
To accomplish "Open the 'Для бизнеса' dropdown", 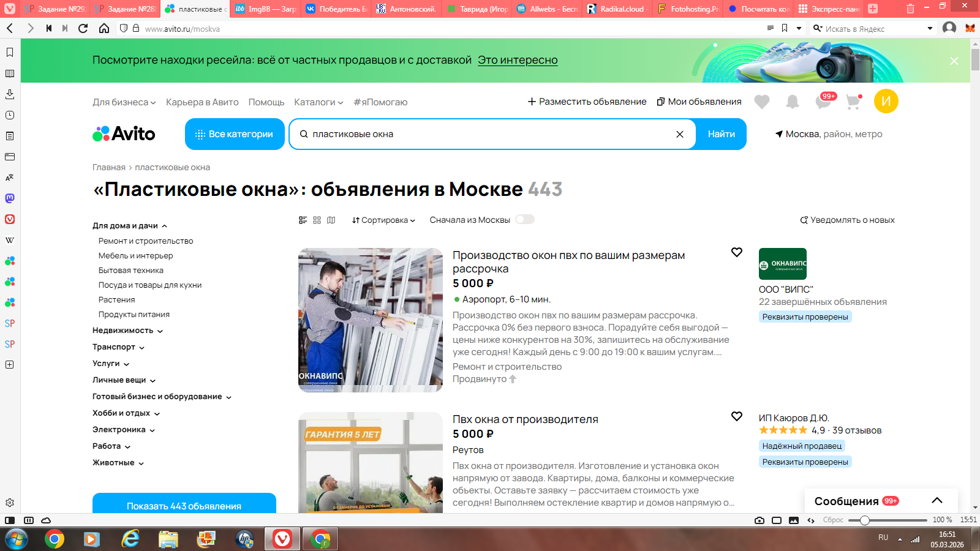I will pos(124,102).
